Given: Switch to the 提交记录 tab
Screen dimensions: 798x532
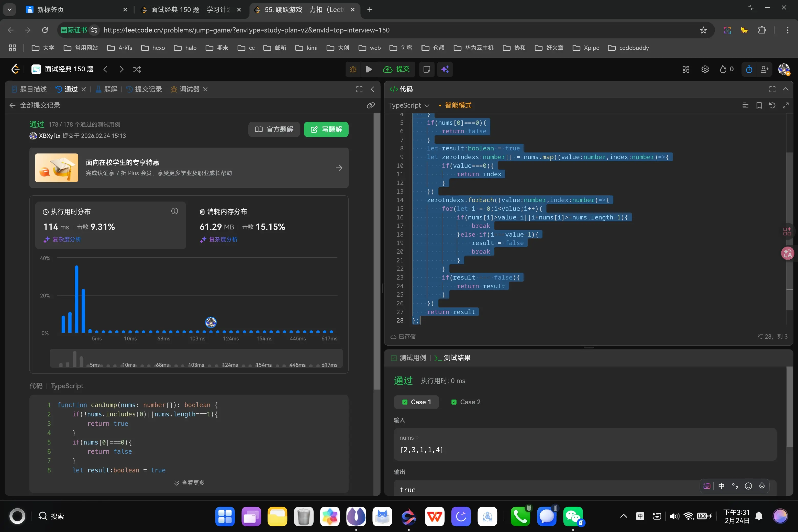Looking at the screenshot, I should 144,89.
